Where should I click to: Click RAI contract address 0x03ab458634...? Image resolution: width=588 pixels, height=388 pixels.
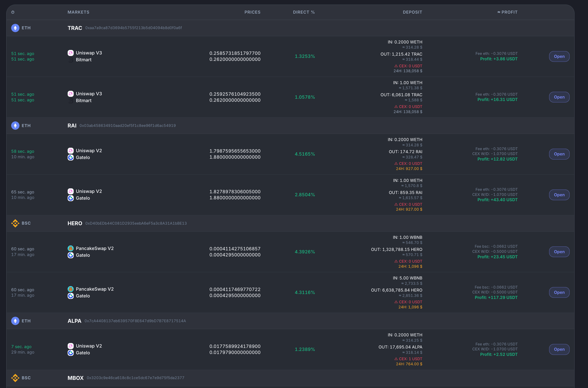point(128,126)
